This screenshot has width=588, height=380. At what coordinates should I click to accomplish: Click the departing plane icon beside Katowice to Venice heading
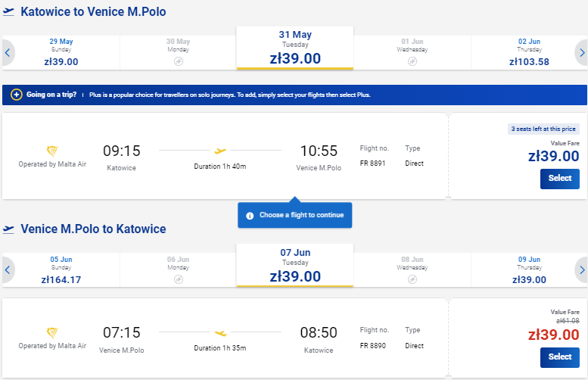8,12
